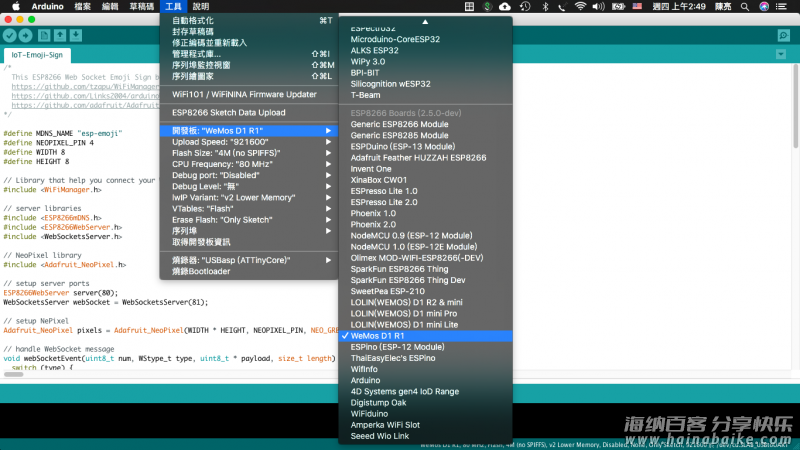Click the volume icon in menu bar
The height and width of the screenshot is (450, 800).
598,6
